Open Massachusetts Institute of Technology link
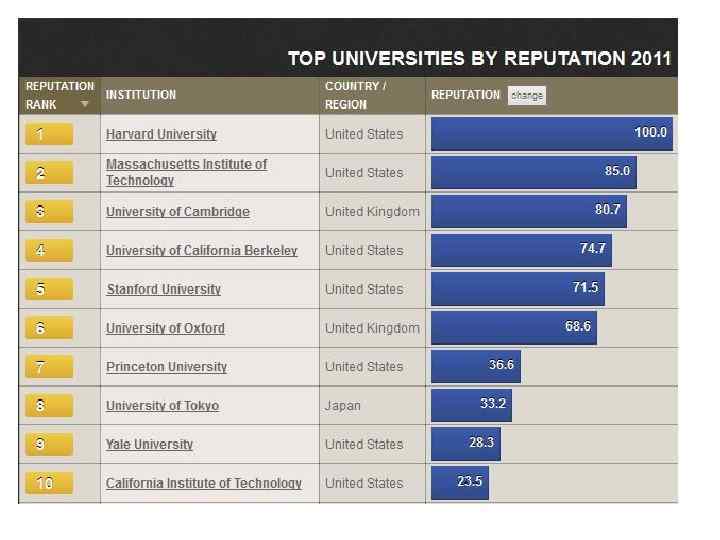The height and width of the screenshot is (540, 720). tap(186, 172)
